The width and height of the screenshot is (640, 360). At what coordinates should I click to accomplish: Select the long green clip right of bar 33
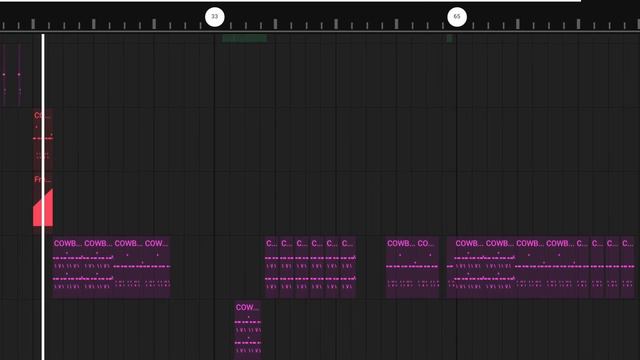tap(244, 38)
